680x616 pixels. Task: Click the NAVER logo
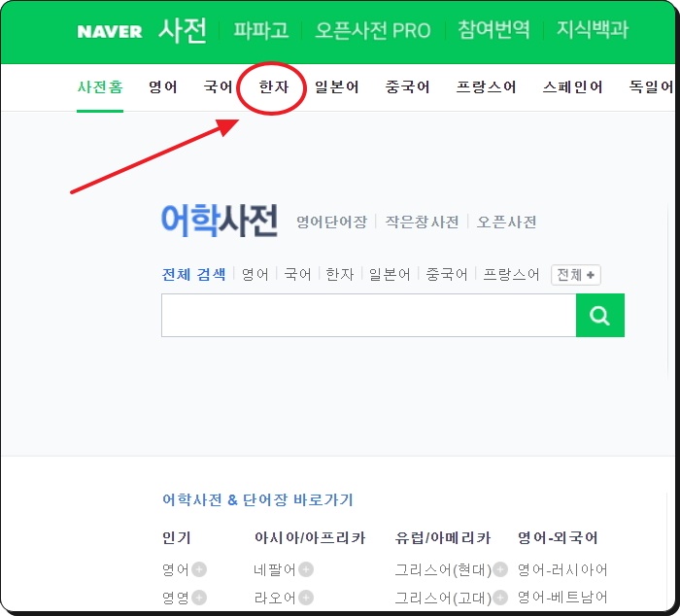pos(109,32)
